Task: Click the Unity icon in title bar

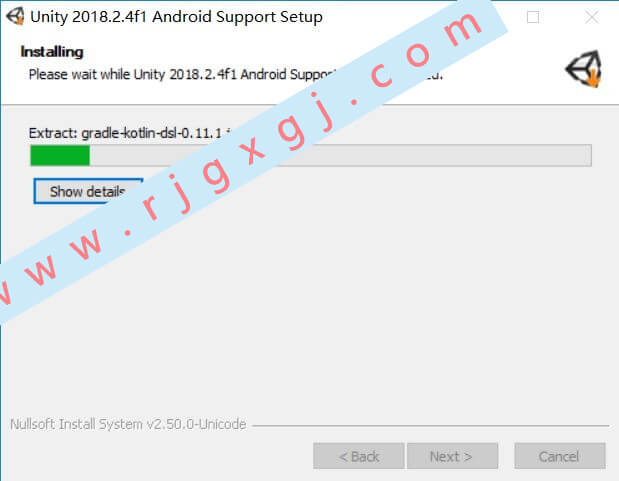Action: [15, 17]
